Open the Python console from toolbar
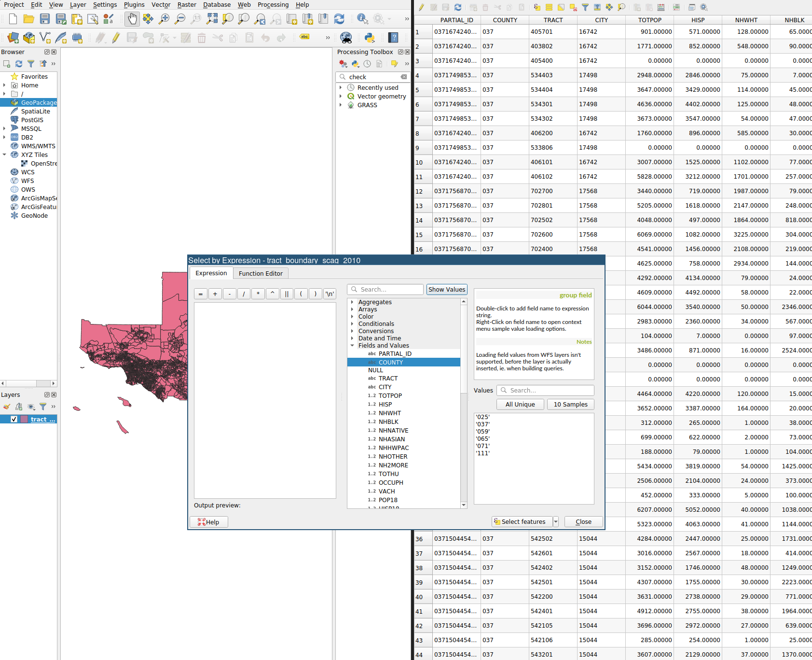Image resolution: width=812 pixels, height=660 pixels. coord(370,38)
